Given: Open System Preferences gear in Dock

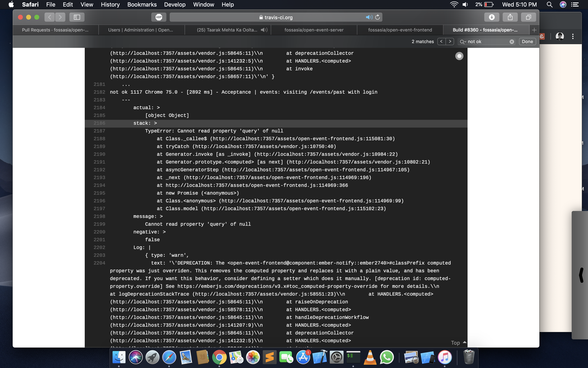Looking at the screenshot, I should click(336, 357).
